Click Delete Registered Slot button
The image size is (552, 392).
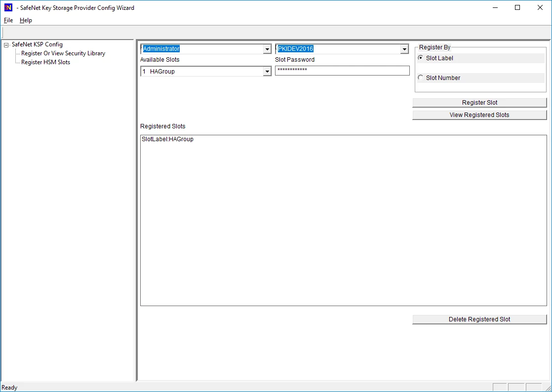click(479, 319)
